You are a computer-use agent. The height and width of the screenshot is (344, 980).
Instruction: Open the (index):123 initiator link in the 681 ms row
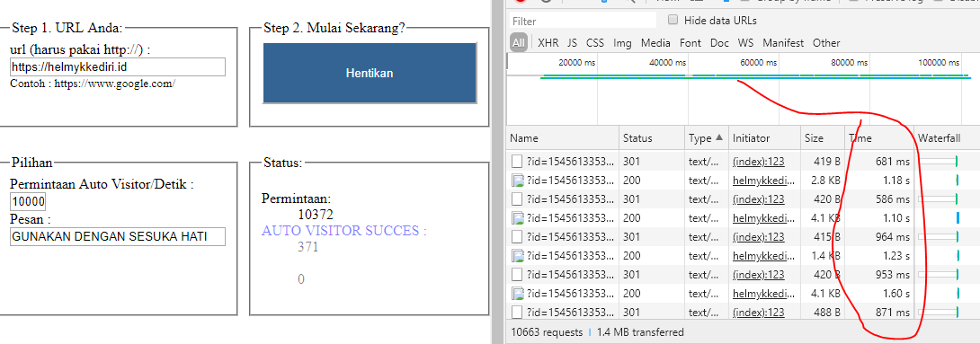point(758,162)
